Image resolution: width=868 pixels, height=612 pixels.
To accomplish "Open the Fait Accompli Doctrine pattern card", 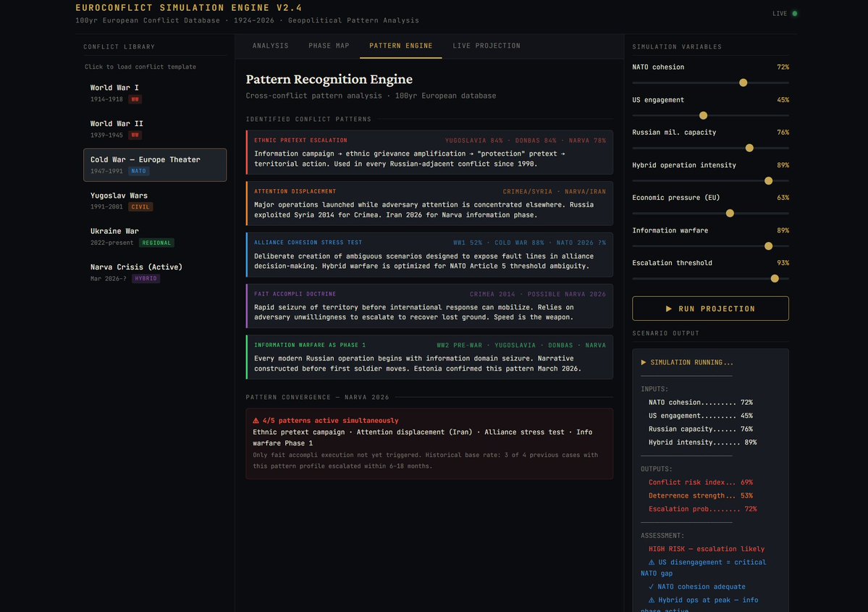I will pos(429,306).
